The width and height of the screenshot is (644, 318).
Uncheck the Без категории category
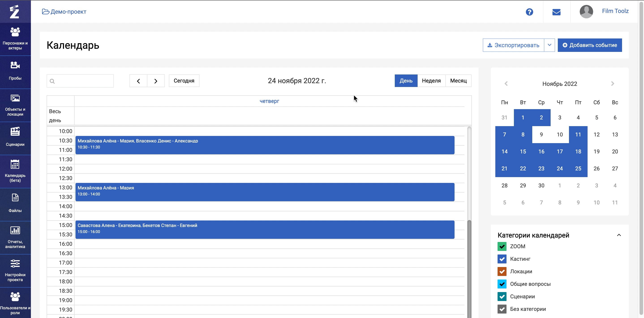(x=502, y=309)
